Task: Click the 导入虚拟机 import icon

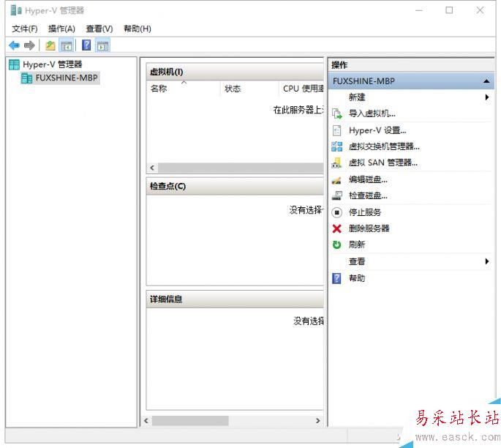Action: pyautogui.click(x=336, y=114)
